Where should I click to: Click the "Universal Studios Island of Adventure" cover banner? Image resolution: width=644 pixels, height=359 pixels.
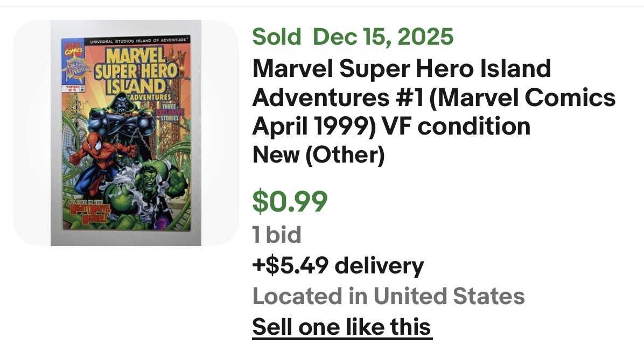138,41
